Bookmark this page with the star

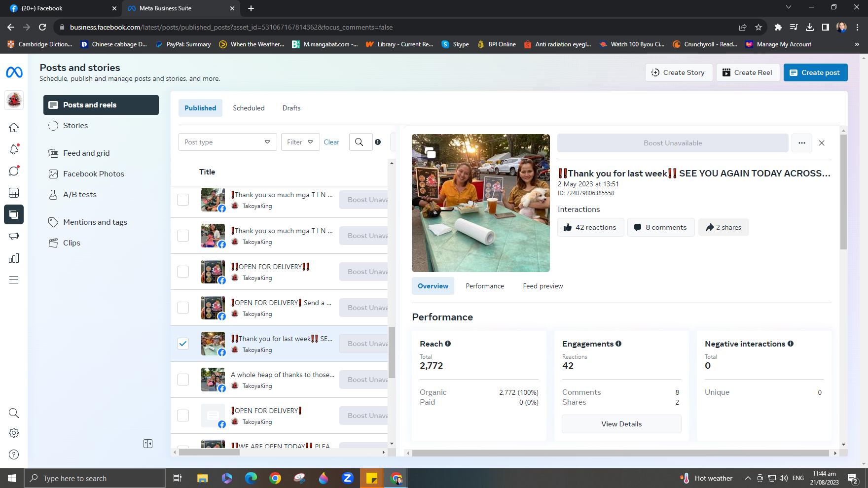click(759, 27)
